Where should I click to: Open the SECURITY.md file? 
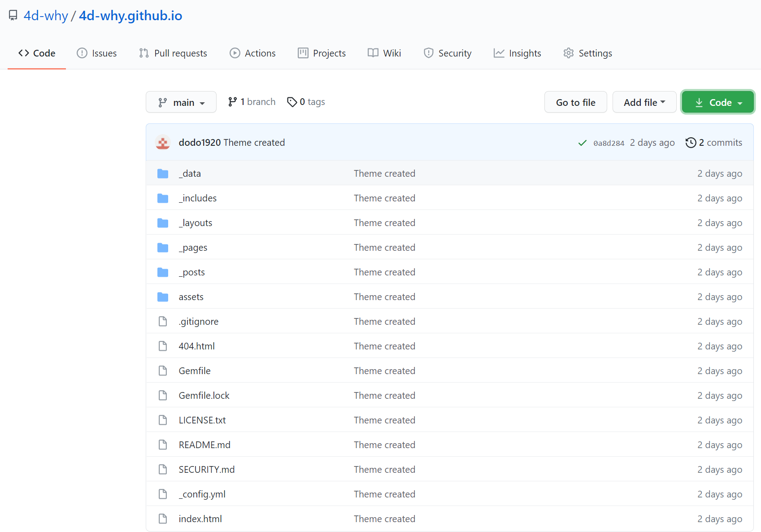pos(207,470)
